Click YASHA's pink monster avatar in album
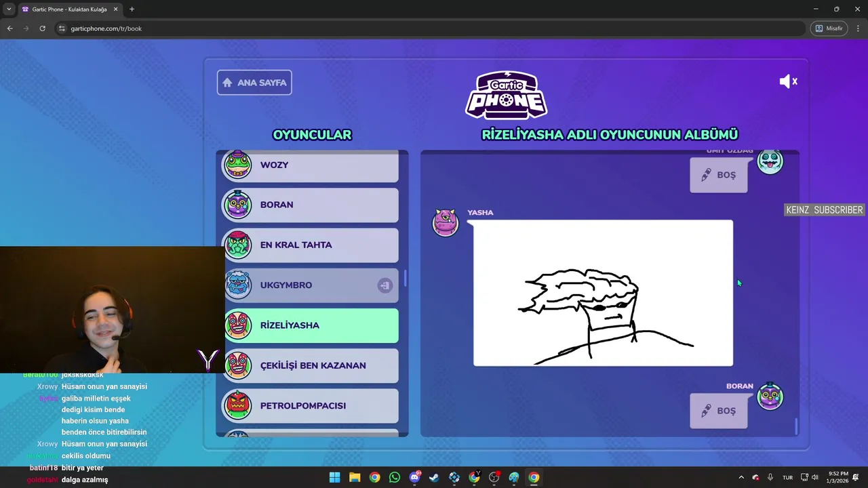868x488 pixels. pyautogui.click(x=446, y=222)
